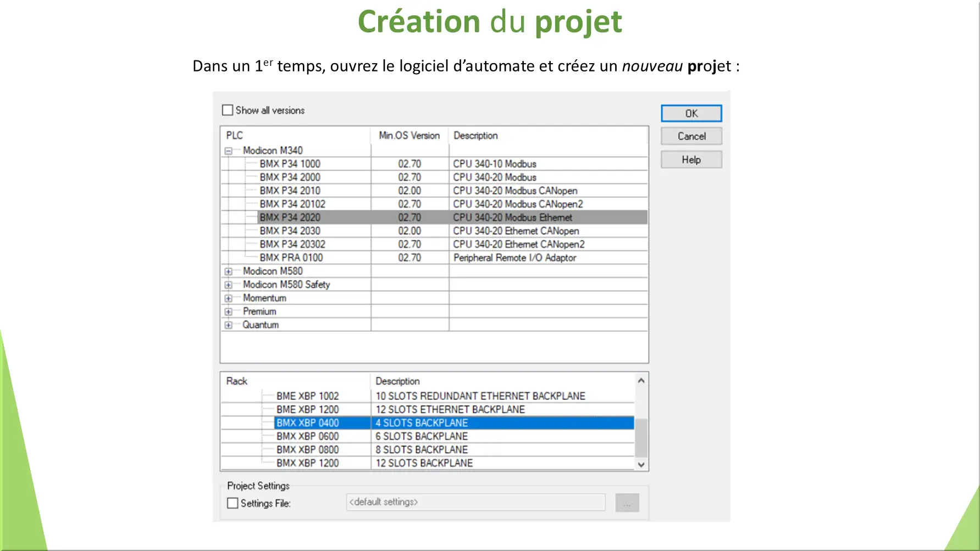The image size is (980, 551).
Task: Click the settings file path field
Action: click(x=475, y=502)
